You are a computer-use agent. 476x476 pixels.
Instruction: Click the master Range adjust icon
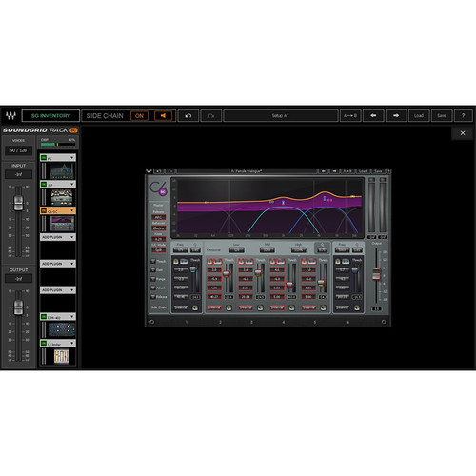coord(153,279)
